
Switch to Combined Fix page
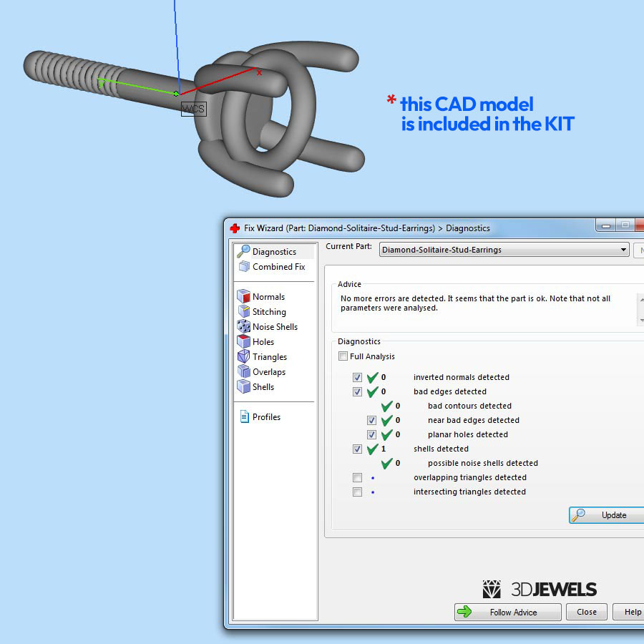click(x=278, y=267)
